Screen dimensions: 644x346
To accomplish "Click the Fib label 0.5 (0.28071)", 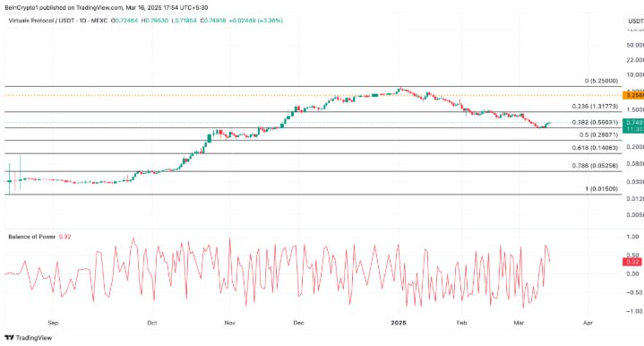I will [599, 134].
